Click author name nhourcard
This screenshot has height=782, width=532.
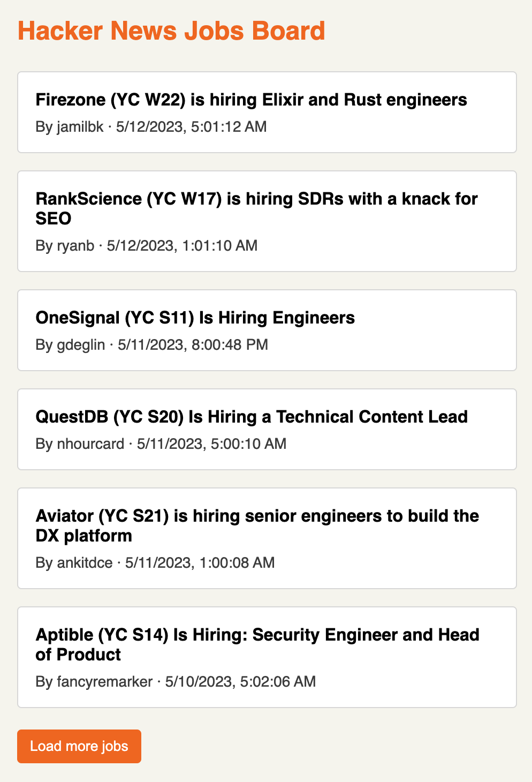90,444
